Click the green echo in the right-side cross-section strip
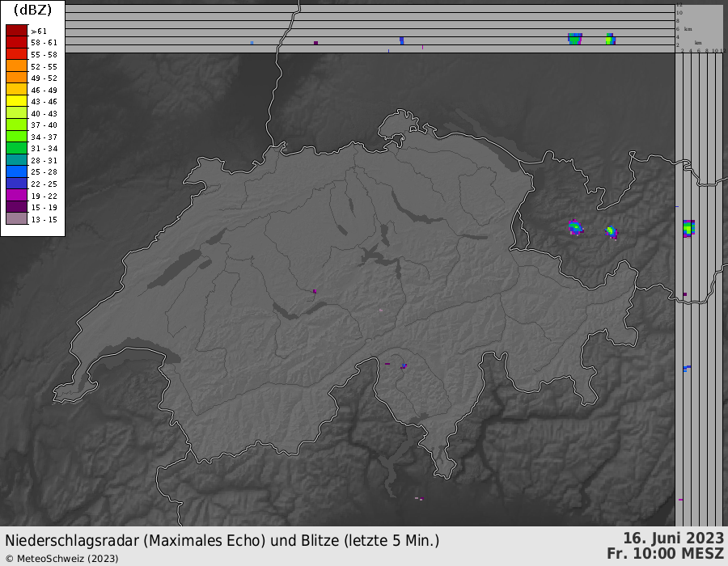The image size is (728, 566). tap(688, 228)
